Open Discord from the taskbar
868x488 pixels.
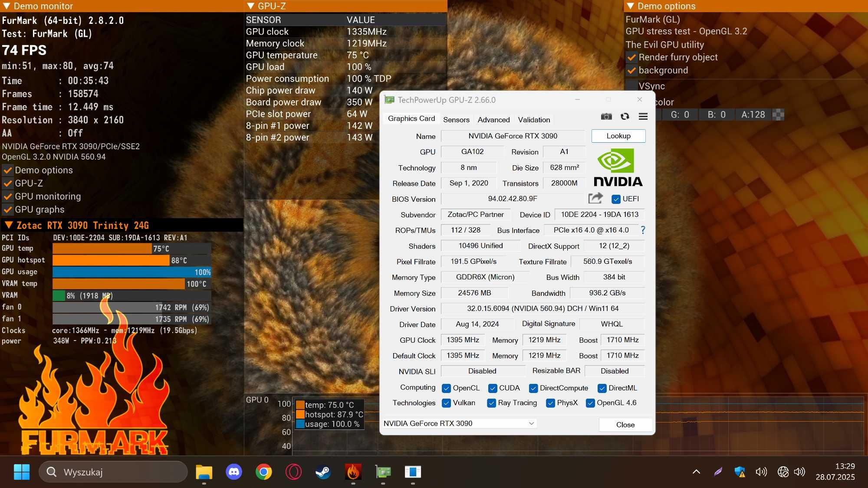[x=234, y=472]
